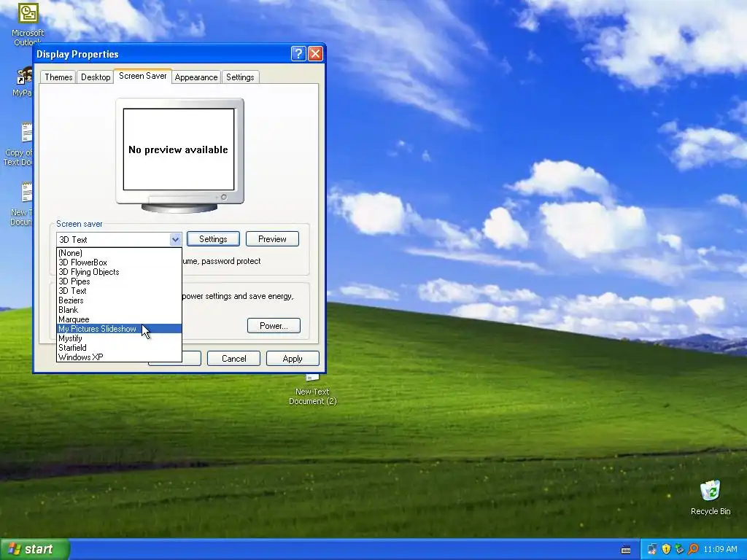Image resolution: width=747 pixels, height=560 pixels.
Task: Pick the 3D Text list option
Action: point(119,291)
